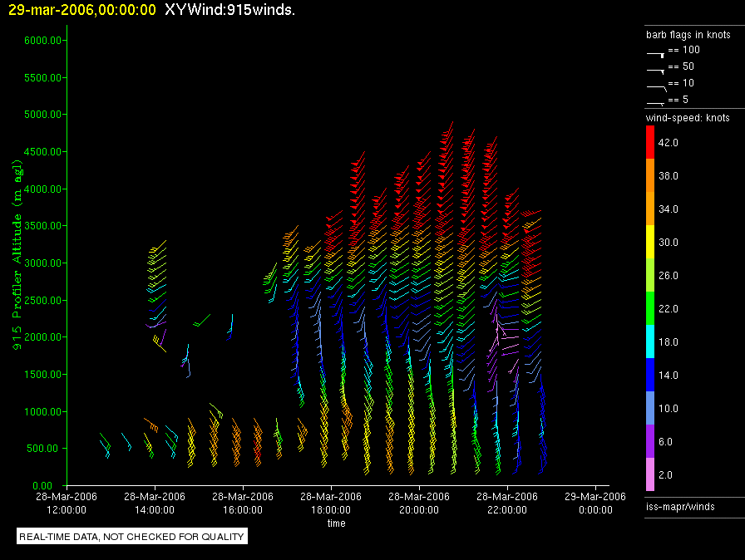
Task: Pick the cyan swatch beside 18.0 knots
Action: coord(650,342)
